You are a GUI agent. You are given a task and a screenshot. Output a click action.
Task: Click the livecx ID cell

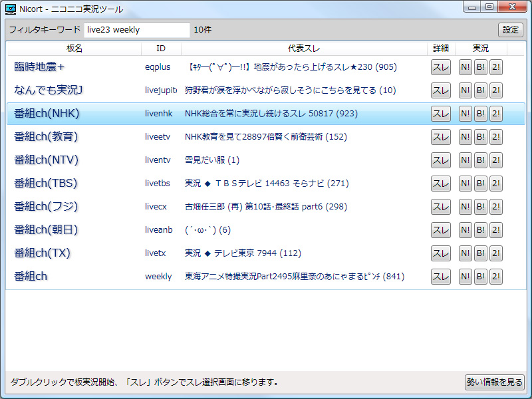(156, 207)
